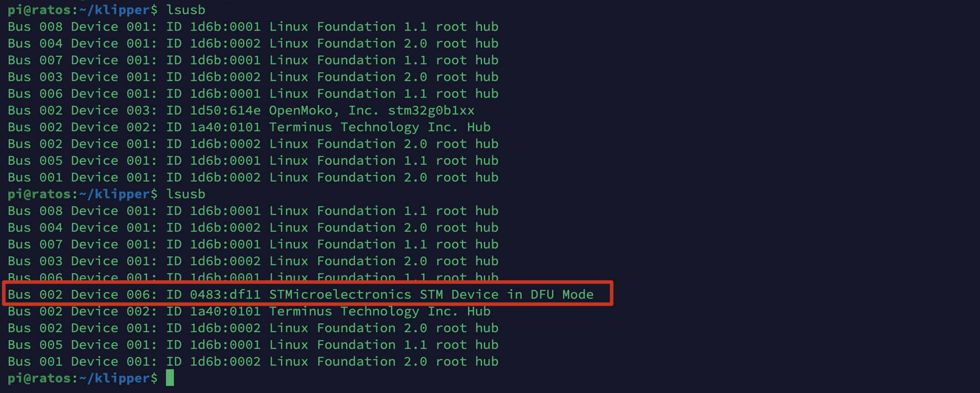Viewport: 980px width, 393px height.
Task: Click the first lsusb command at top
Action: coord(185,10)
